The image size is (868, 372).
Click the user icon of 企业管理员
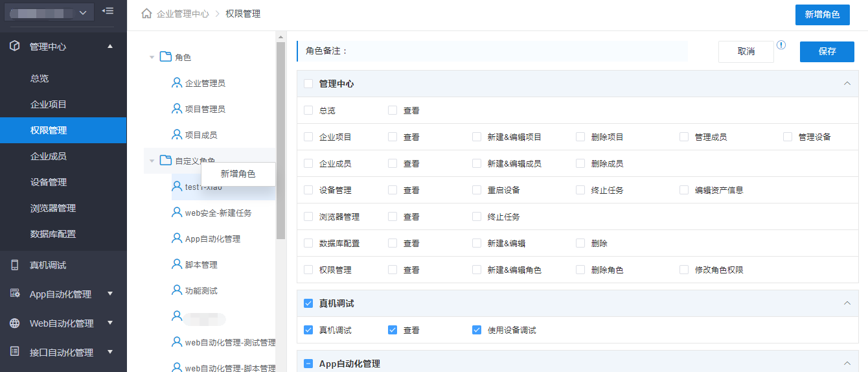(x=177, y=82)
